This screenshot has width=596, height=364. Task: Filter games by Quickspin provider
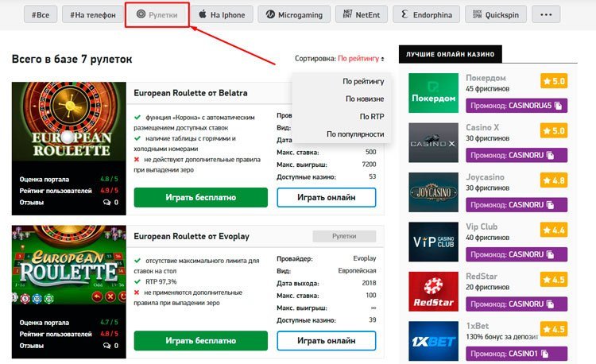(x=496, y=15)
